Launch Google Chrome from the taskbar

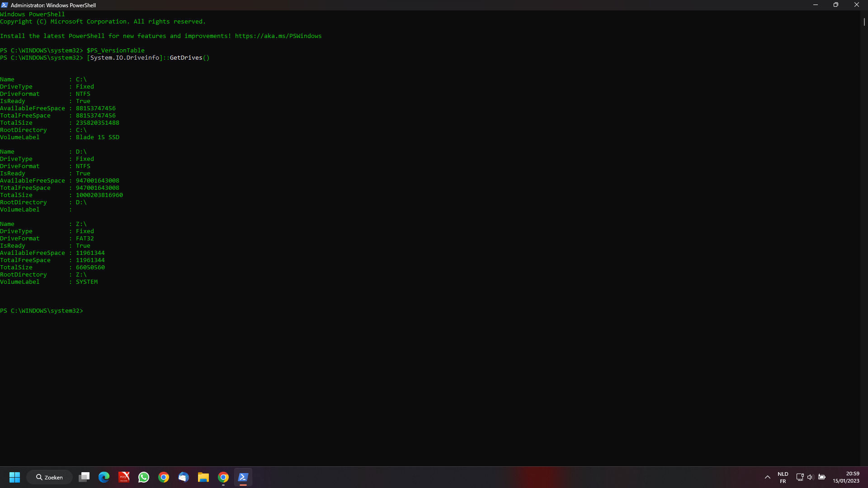164,477
